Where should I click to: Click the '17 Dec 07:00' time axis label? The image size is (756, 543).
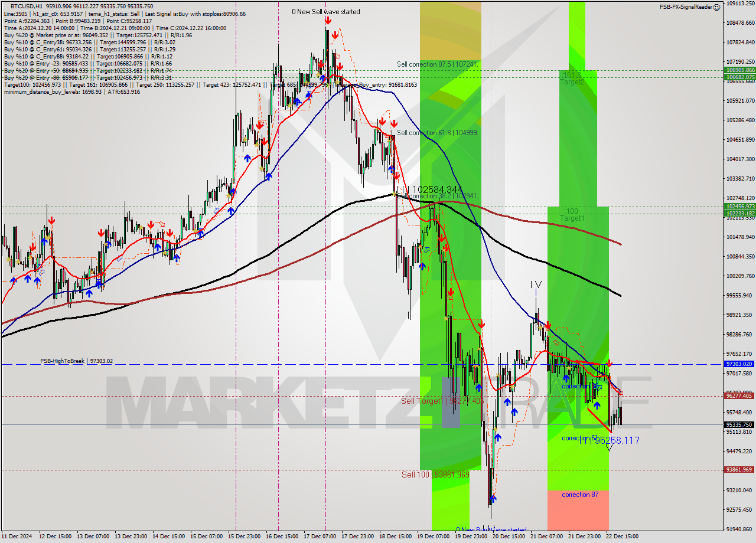click(321, 537)
